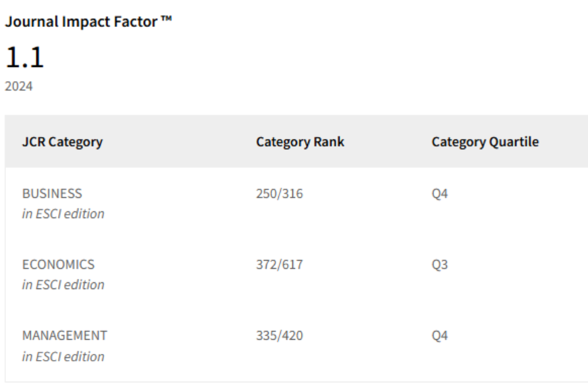Viewport: 588px width, 383px height.
Task: Click the trademark symbol after Impact Factor
Action: tap(167, 18)
